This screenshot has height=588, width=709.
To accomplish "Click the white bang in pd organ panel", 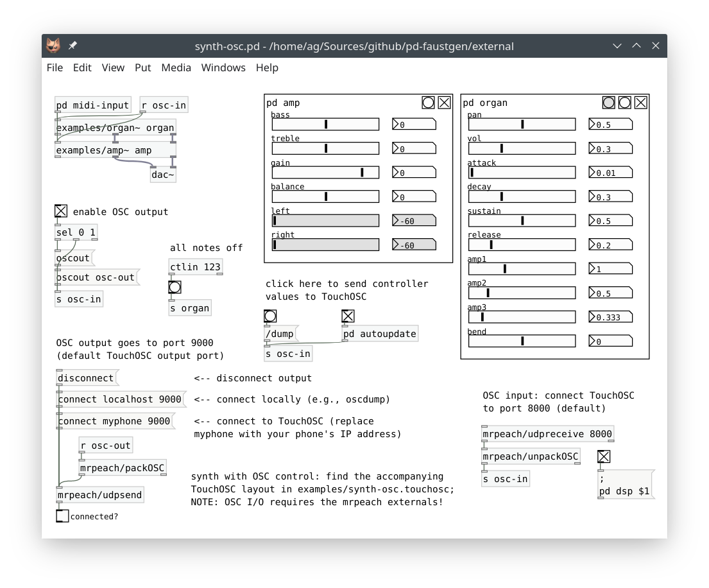I will click(625, 103).
